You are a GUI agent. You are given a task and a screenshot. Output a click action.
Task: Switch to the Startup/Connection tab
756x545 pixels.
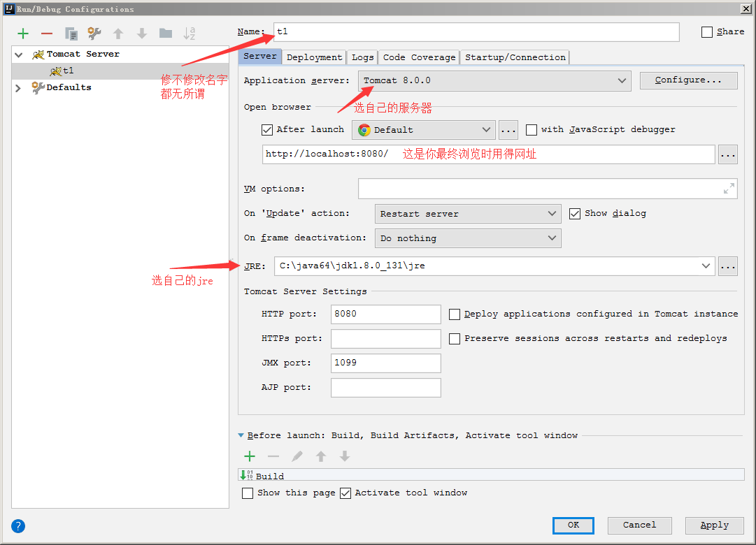pyautogui.click(x=515, y=57)
